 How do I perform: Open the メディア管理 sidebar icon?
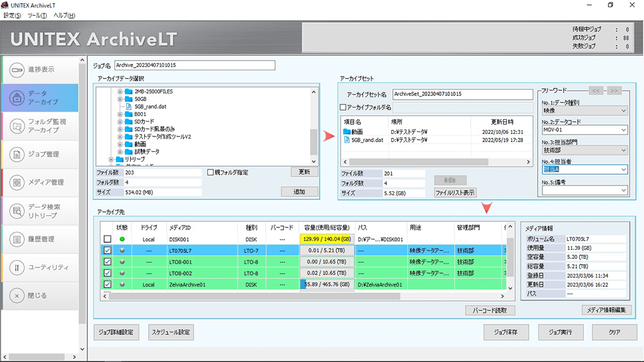point(17,182)
